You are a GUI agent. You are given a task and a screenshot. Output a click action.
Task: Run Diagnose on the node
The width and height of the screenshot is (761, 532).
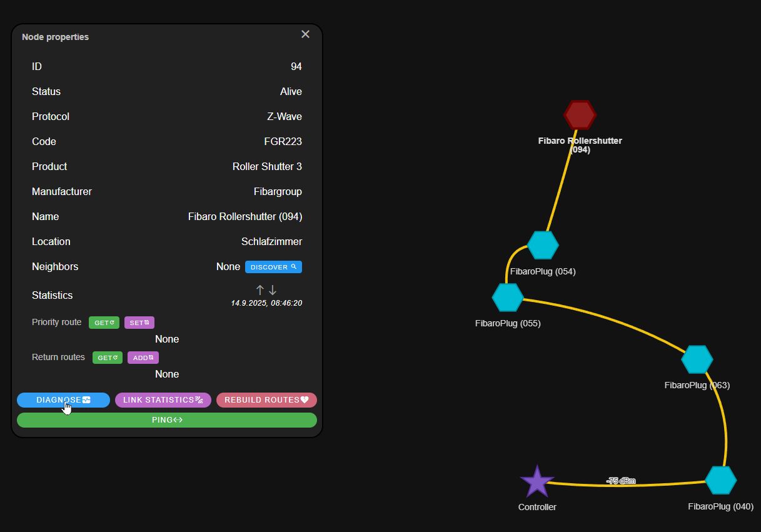click(x=63, y=400)
